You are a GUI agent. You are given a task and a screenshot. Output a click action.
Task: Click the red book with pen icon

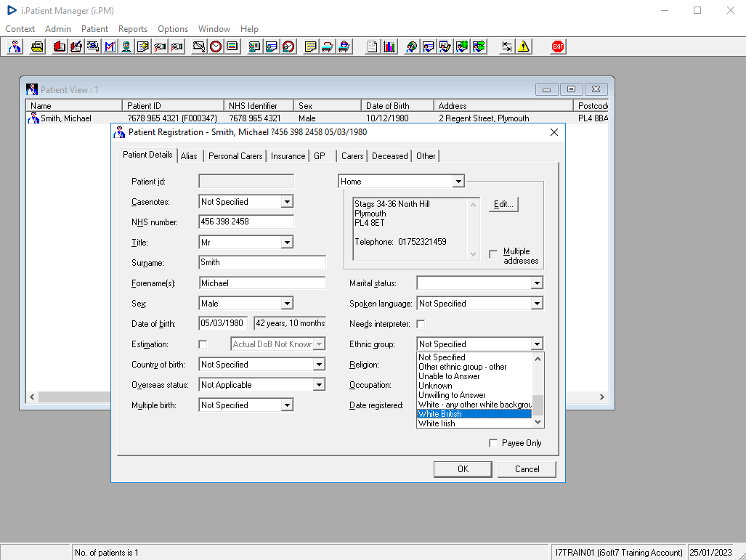click(x=76, y=46)
